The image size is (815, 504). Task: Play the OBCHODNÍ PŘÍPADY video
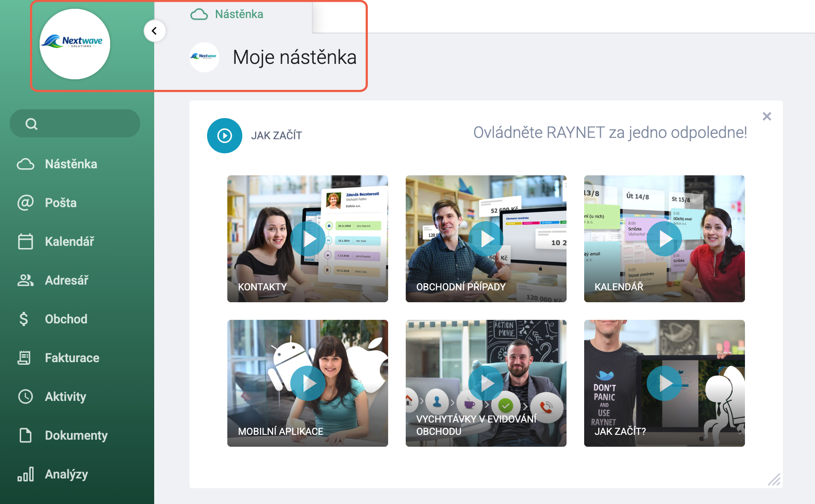pos(486,239)
